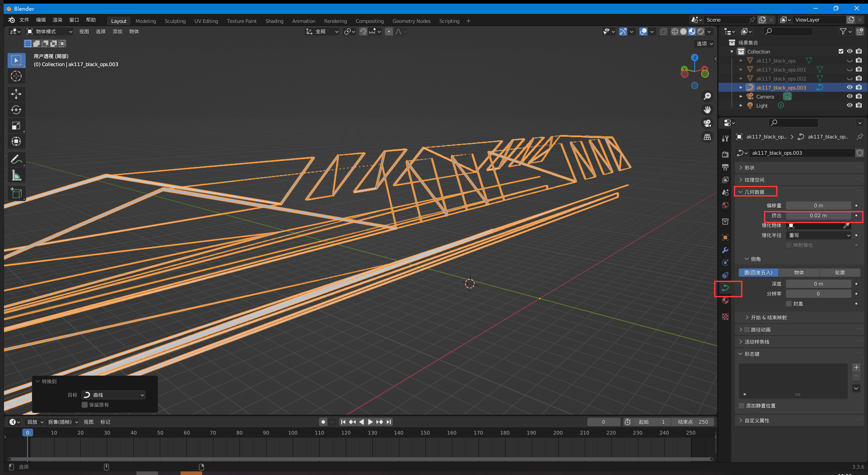This screenshot has height=475, width=868.
Task: Expand the 形状 (Shape) panel
Action: pyautogui.click(x=750, y=167)
